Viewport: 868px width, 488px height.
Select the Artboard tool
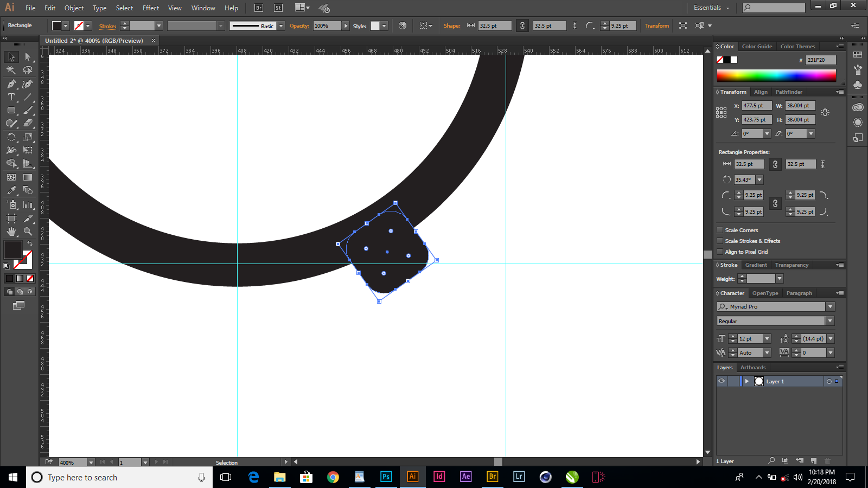11,219
